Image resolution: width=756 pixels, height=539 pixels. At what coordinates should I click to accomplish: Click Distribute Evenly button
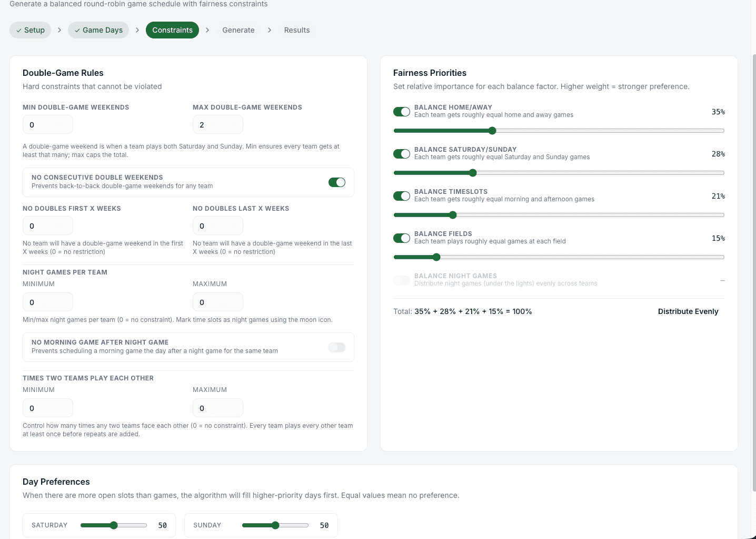point(688,311)
